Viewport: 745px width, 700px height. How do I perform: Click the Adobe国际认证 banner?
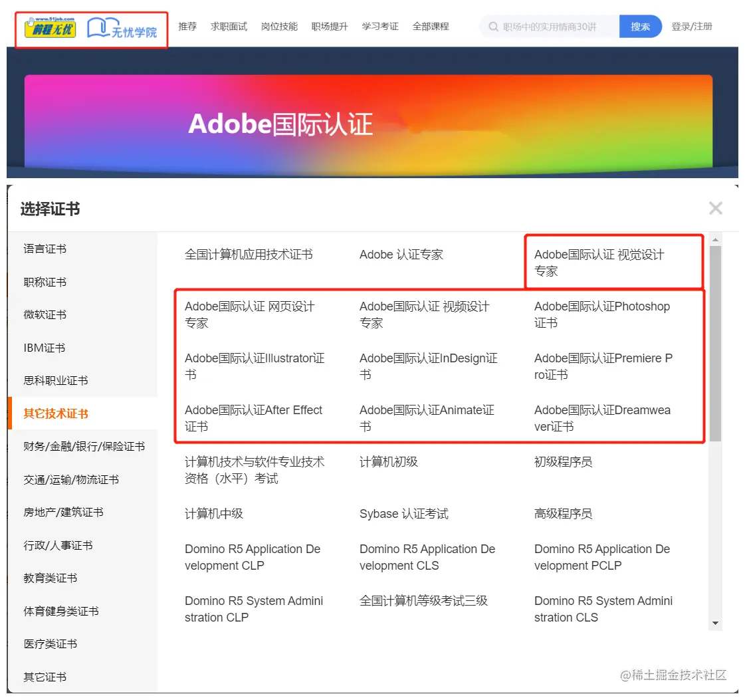coord(368,121)
